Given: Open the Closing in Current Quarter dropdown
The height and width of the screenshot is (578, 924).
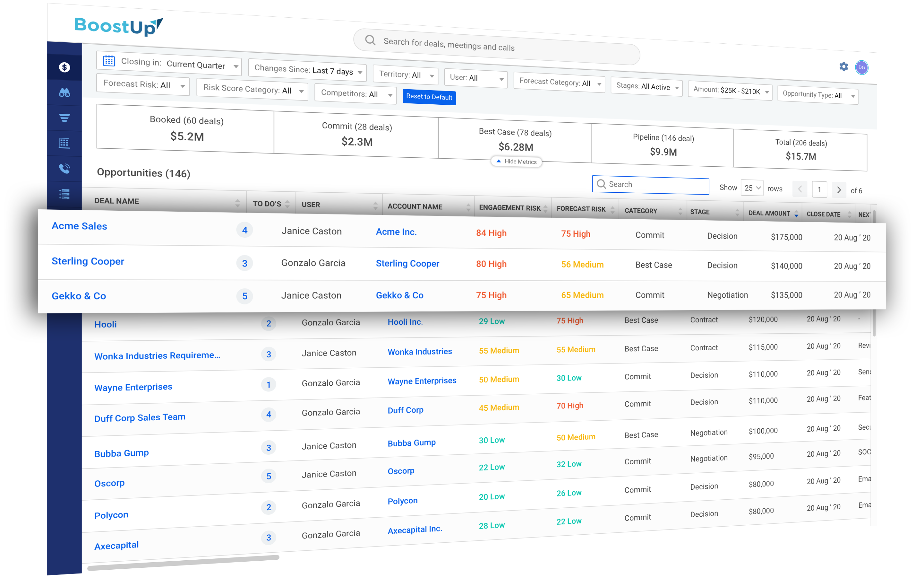Looking at the screenshot, I should click(169, 64).
